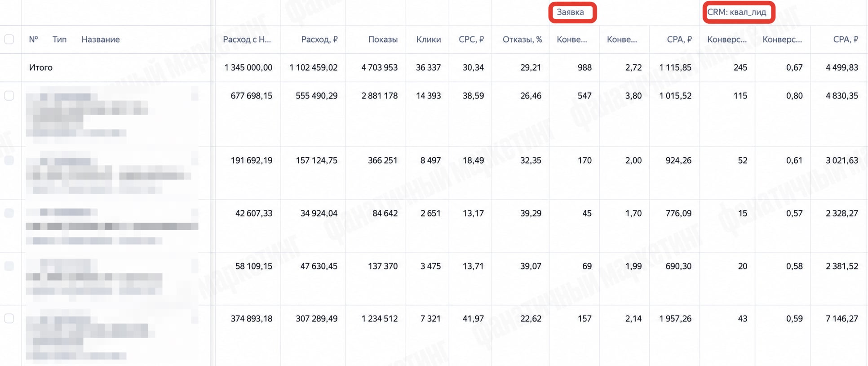Select the spend cell 34 924,04
The height and width of the screenshot is (366, 868).
(x=319, y=213)
